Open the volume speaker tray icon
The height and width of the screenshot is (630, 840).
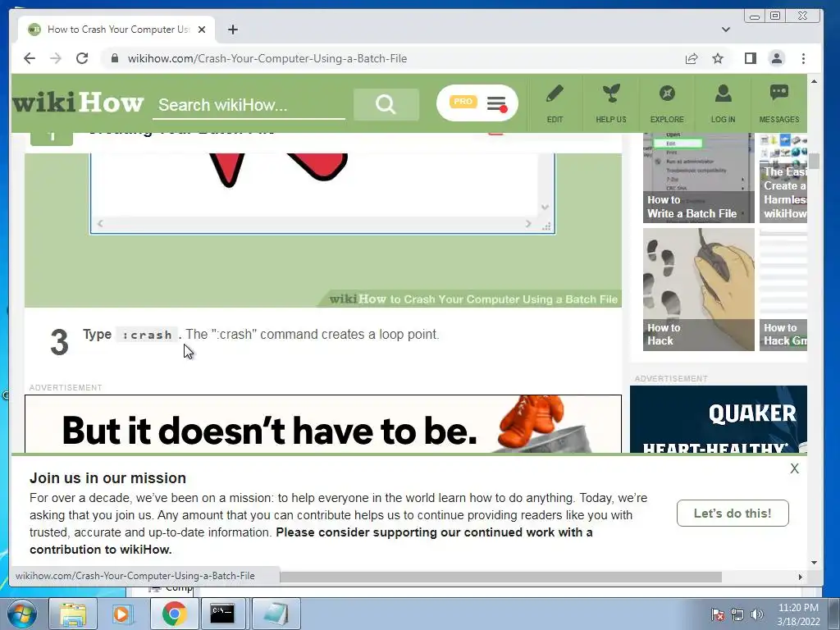(757, 614)
